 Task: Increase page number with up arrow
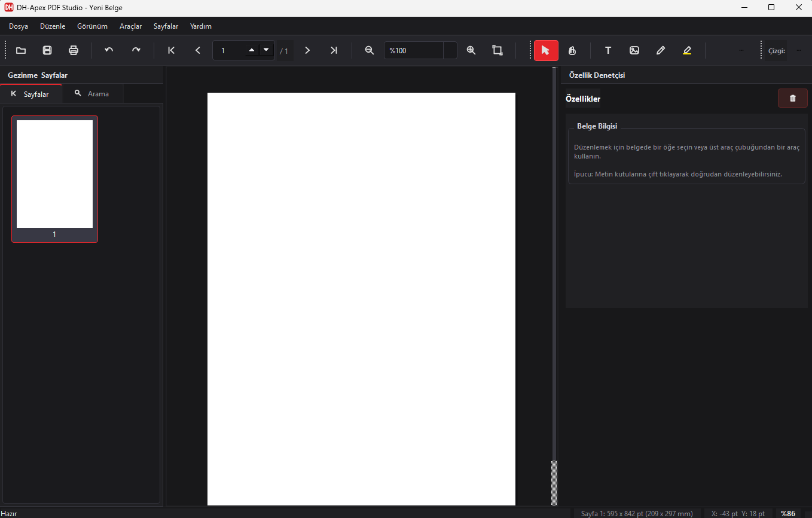(252, 50)
